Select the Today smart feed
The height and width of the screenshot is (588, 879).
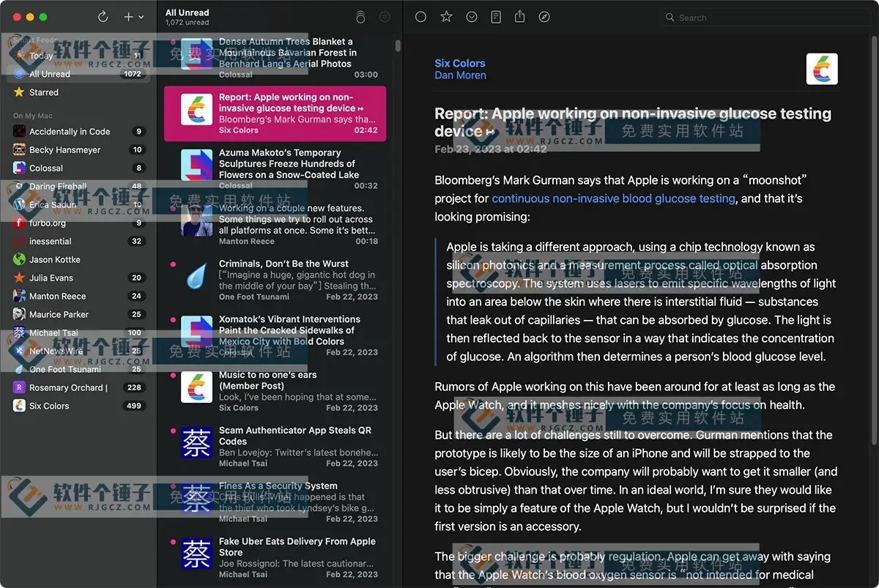pyautogui.click(x=78, y=56)
